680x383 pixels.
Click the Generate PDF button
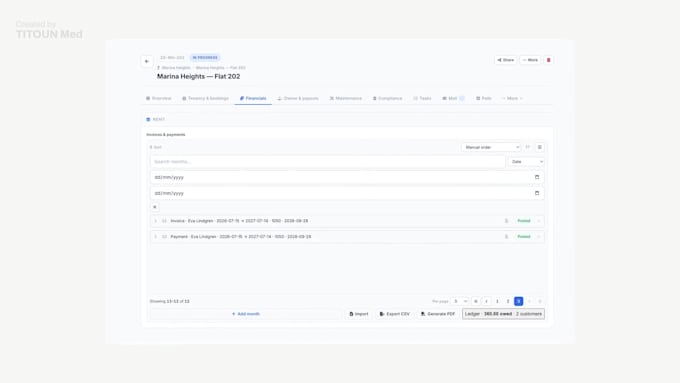pos(438,314)
